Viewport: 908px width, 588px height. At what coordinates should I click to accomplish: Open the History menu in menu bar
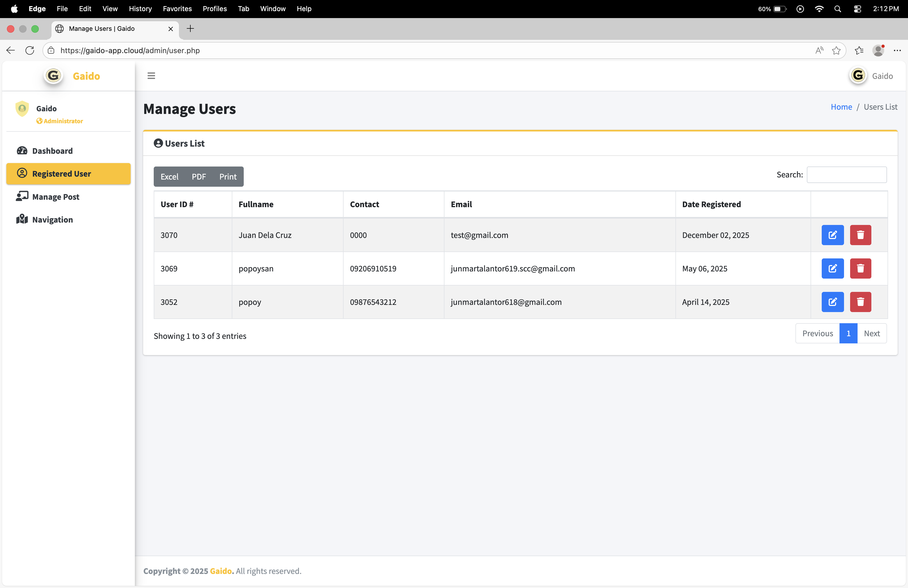tap(140, 8)
